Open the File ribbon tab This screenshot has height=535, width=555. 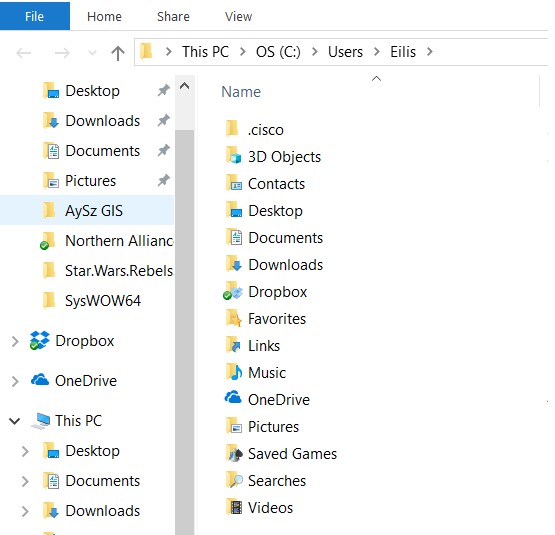tap(34, 16)
